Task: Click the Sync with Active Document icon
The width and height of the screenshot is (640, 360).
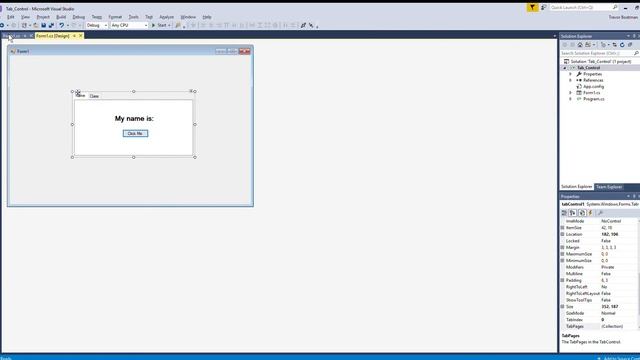Action: (614, 45)
